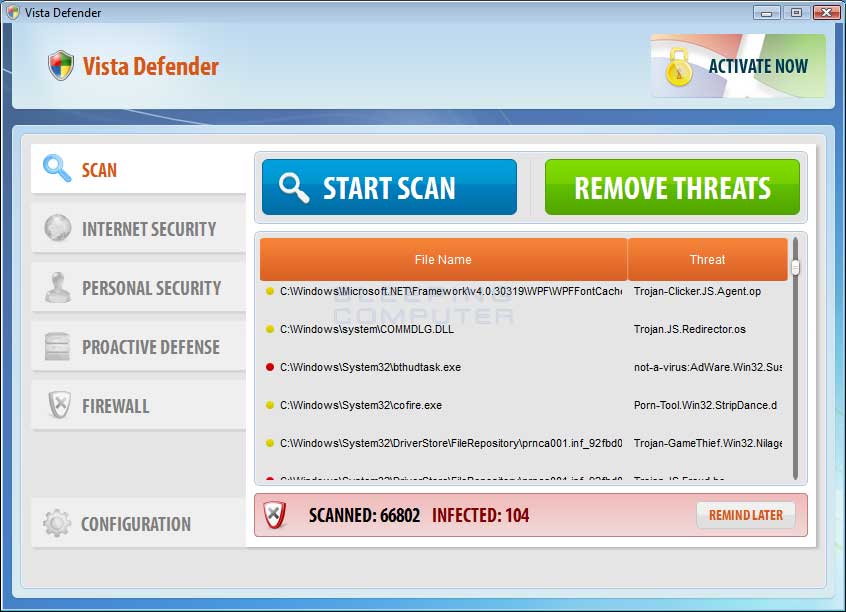Click the REMOVE THREATS button
The height and width of the screenshot is (612, 846).
click(672, 187)
